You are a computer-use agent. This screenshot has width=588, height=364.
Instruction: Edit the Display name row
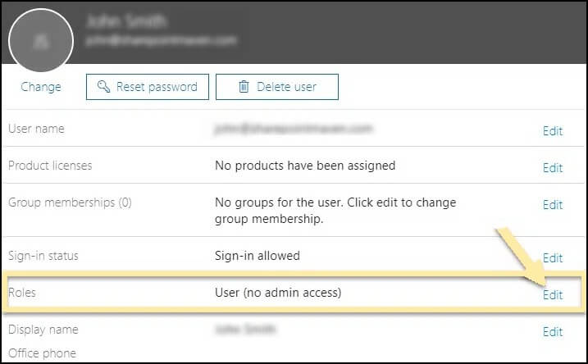(x=553, y=331)
